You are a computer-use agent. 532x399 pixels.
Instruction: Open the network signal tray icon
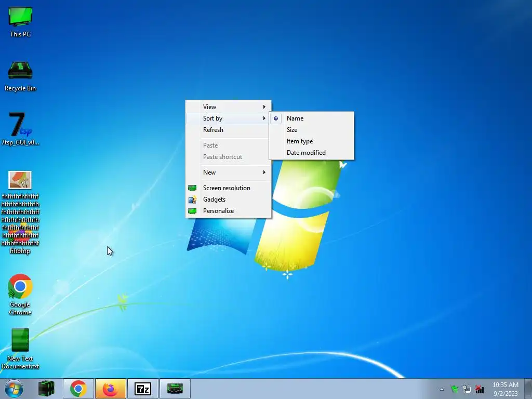click(480, 389)
